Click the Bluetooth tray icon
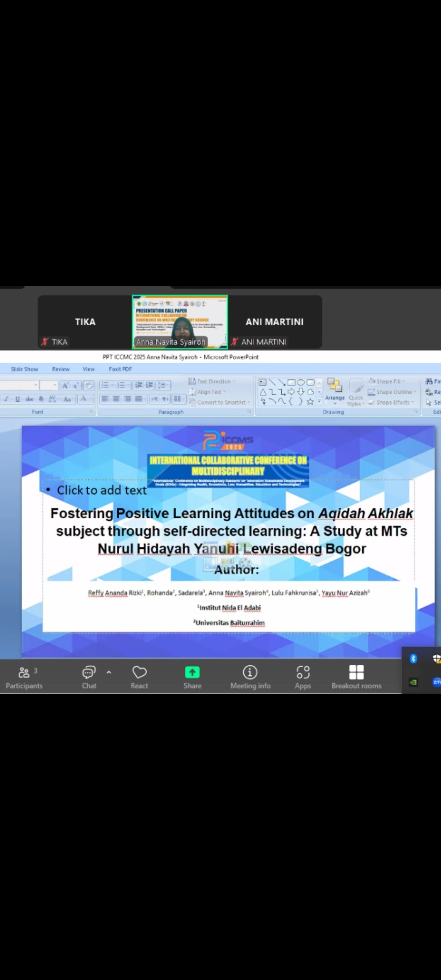 [413, 658]
